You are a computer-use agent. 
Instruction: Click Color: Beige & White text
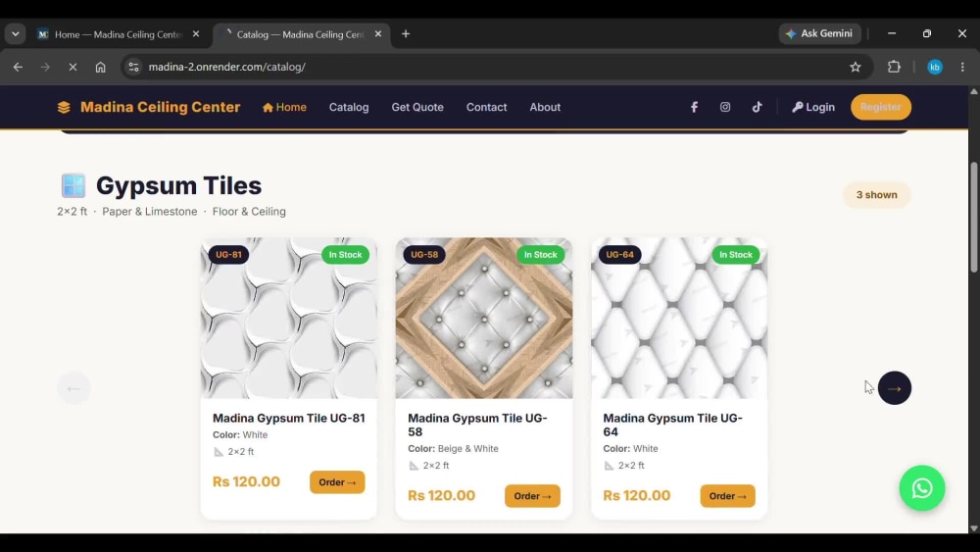click(453, 449)
